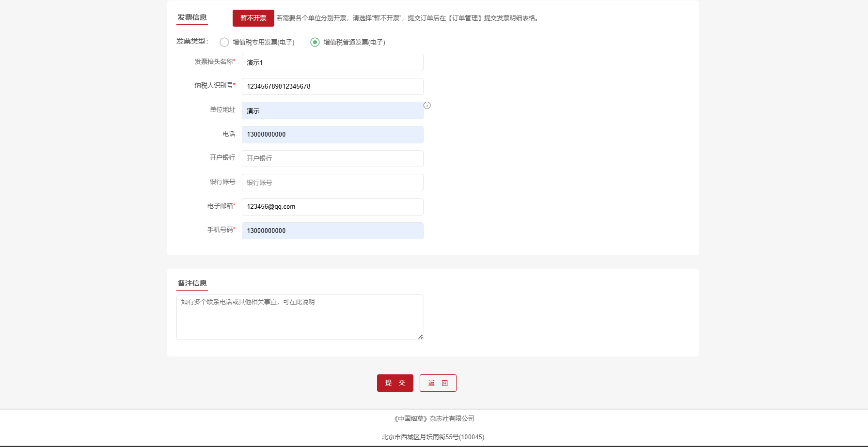
Task: Select 增值税专用发票(电子) radio button
Action: coord(224,43)
